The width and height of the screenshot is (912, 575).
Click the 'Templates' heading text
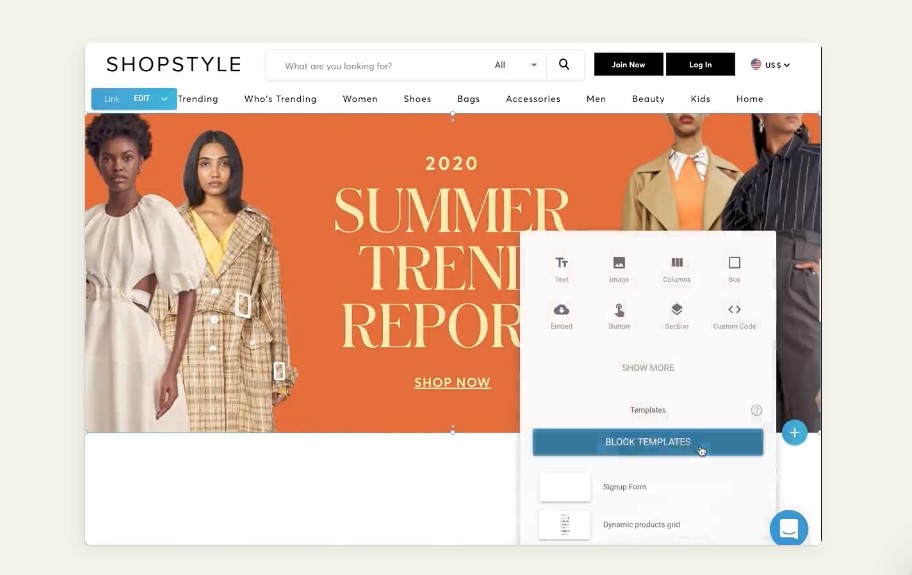click(648, 410)
